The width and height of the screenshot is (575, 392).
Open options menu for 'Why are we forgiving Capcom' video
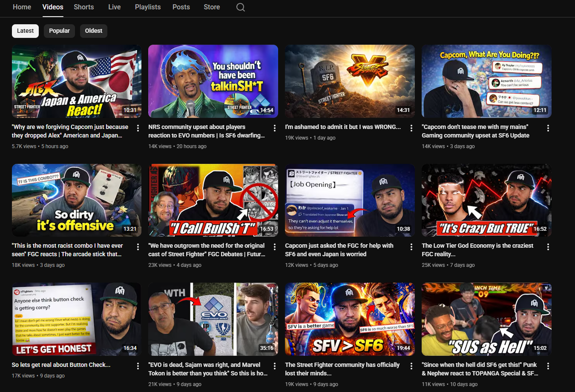pos(138,128)
